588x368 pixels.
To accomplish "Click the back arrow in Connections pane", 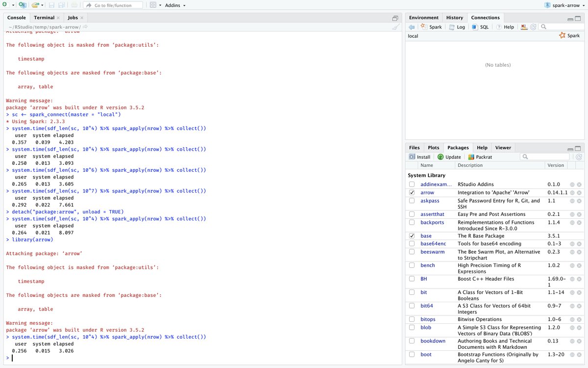I will pyautogui.click(x=412, y=27).
